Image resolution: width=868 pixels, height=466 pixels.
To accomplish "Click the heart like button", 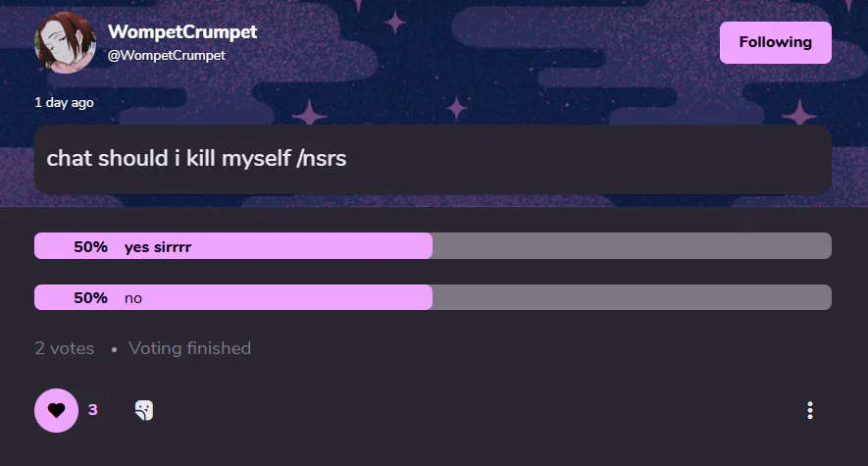I will tap(56, 410).
